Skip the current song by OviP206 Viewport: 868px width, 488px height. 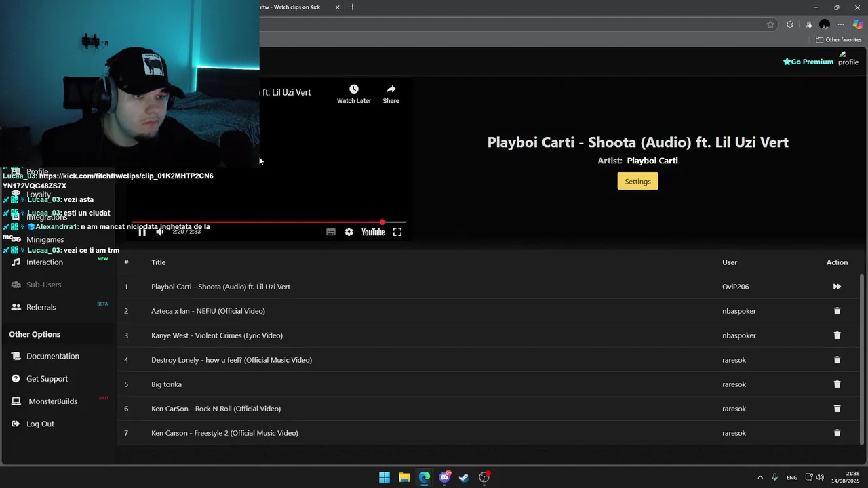pyautogui.click(x=837, y=287)
